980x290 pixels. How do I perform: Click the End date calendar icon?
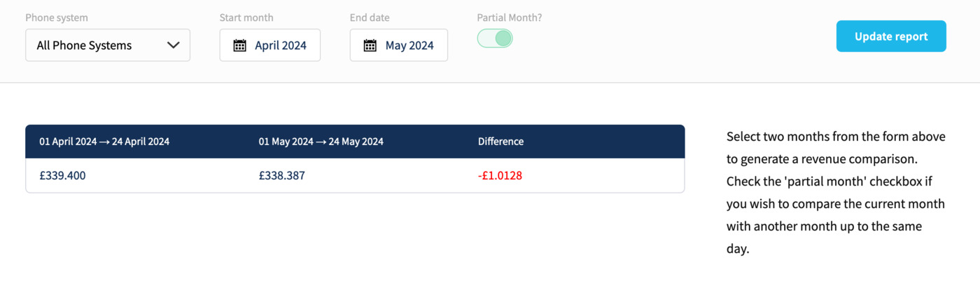click(x=370, y=46)
